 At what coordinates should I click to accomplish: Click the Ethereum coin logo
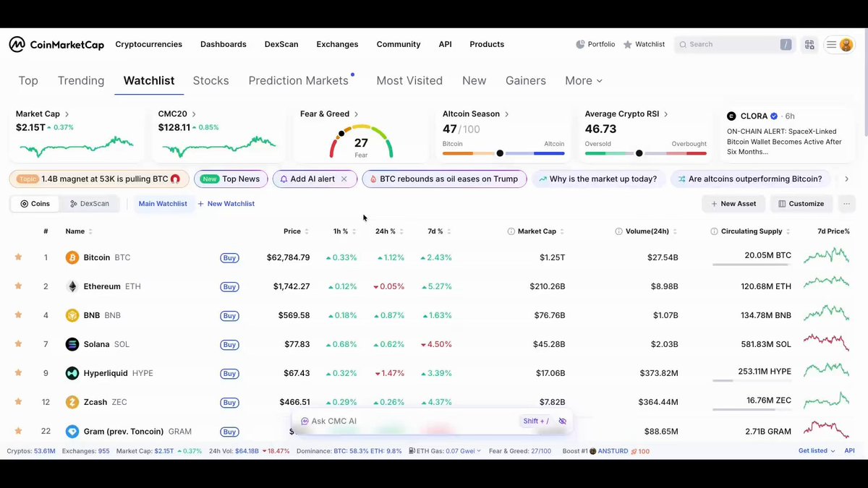[72, 286]
